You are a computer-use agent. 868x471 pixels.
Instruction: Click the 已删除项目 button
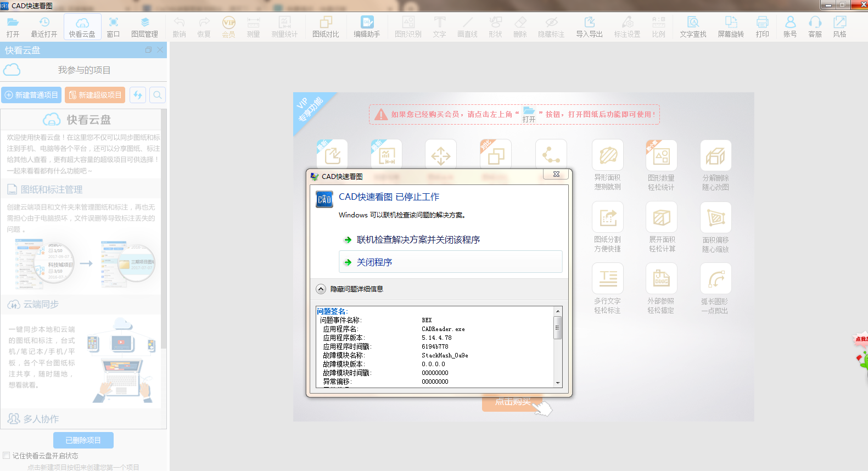pos(83,440)
